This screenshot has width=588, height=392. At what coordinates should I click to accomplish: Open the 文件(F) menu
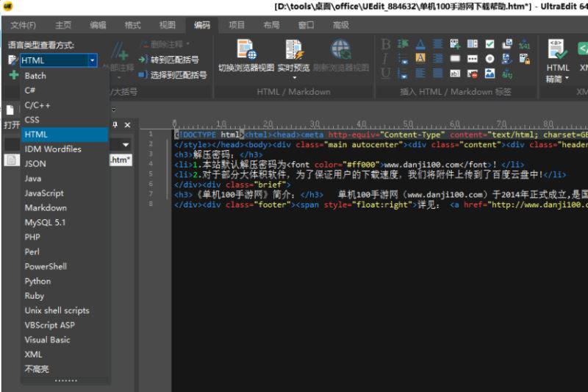(24, 25)
